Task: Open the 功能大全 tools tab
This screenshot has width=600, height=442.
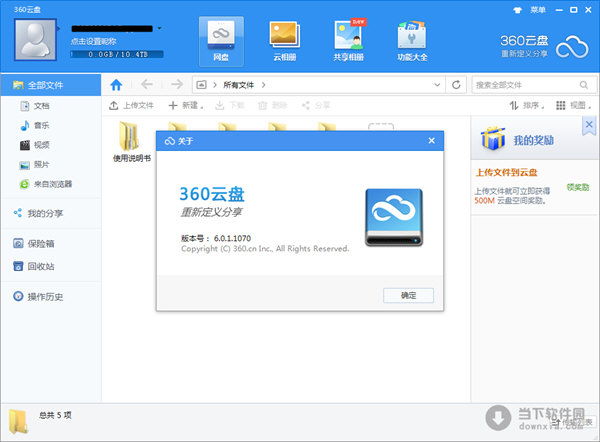Action: 412,41
